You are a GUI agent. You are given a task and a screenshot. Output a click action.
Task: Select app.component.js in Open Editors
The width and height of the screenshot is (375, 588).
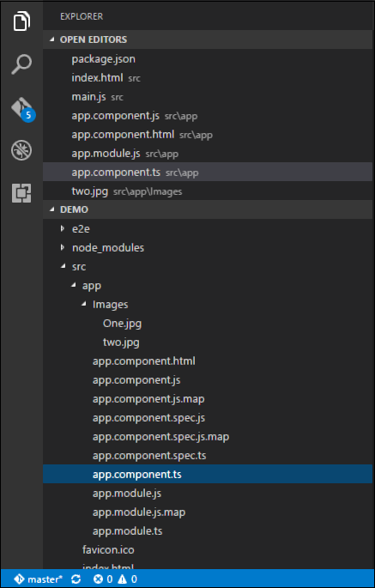tap(208, 116)
